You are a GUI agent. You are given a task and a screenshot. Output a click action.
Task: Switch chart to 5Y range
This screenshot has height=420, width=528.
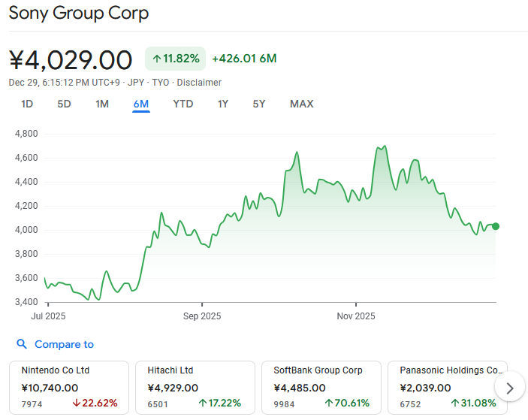[x=259, y=104]
